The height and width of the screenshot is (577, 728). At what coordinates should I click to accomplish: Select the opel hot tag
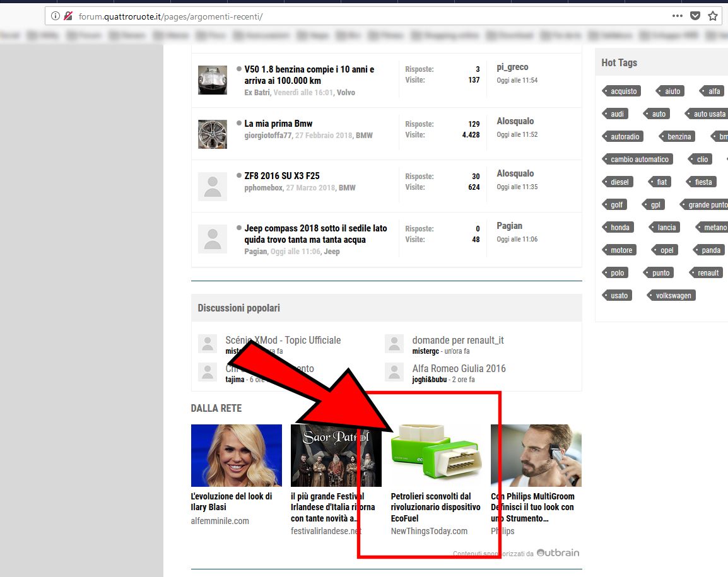[665, 250]
